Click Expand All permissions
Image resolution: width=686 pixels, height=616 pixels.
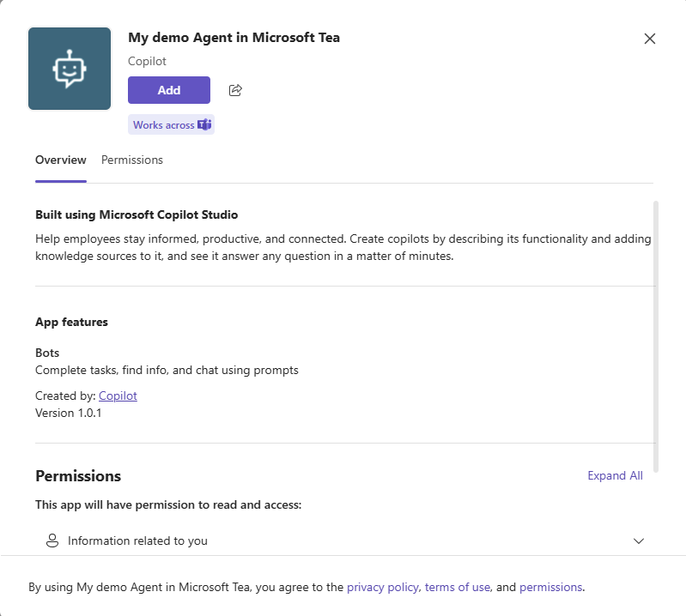point(615,475)
